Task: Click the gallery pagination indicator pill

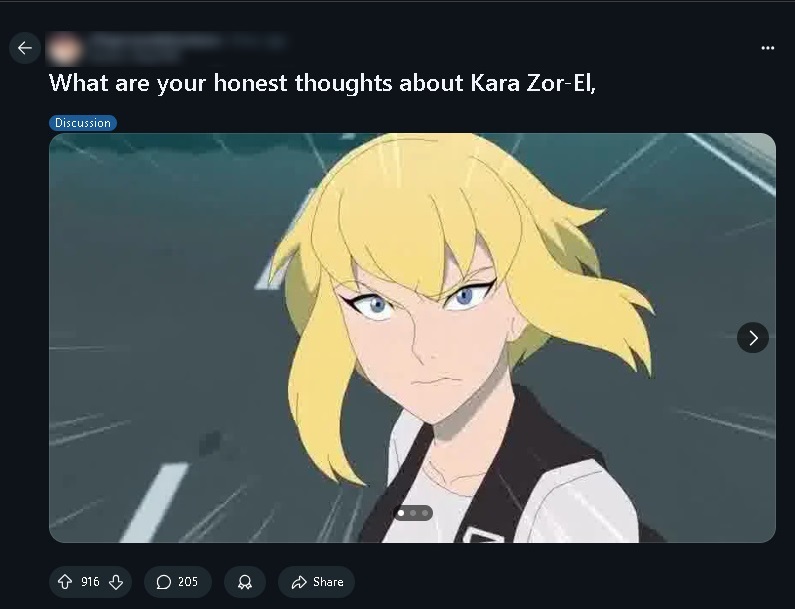Action: tap(413, 513)
